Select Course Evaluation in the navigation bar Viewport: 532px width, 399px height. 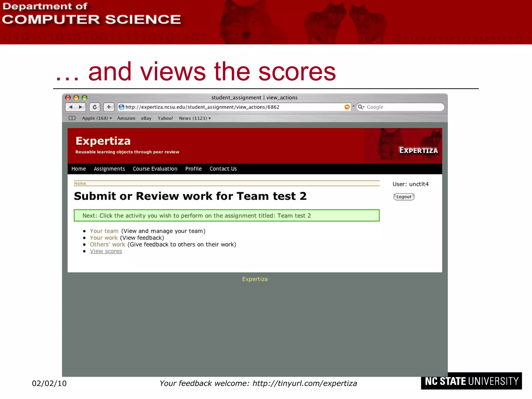155,169
